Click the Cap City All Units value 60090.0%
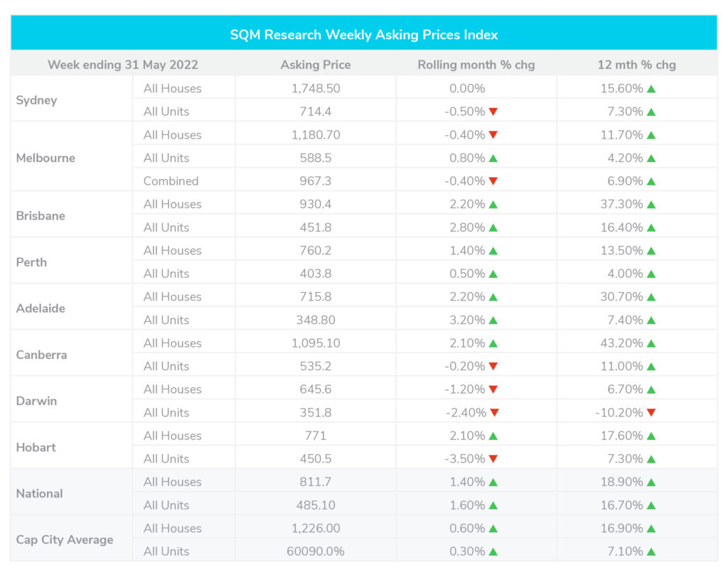 pyautogui.click(x=316, y=552)
